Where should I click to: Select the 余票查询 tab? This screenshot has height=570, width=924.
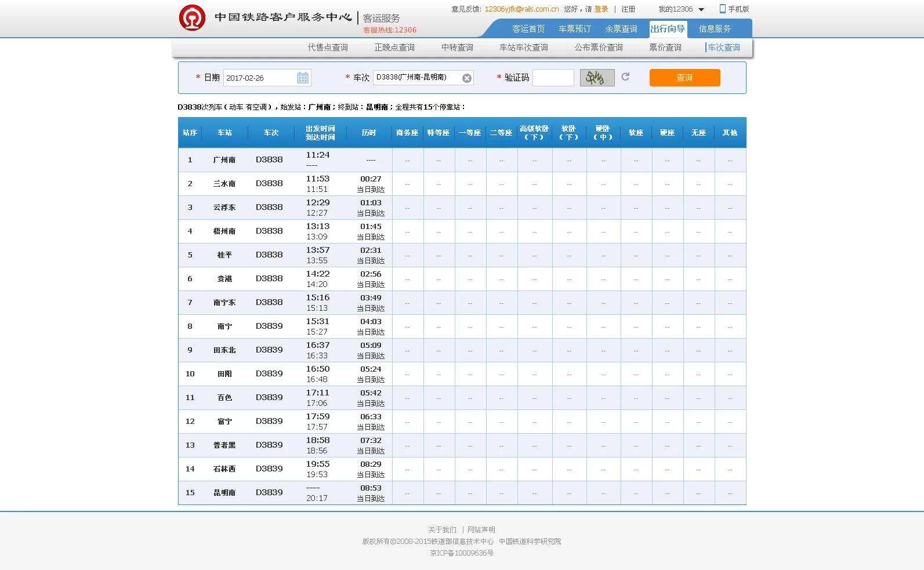tap(621, 29)
